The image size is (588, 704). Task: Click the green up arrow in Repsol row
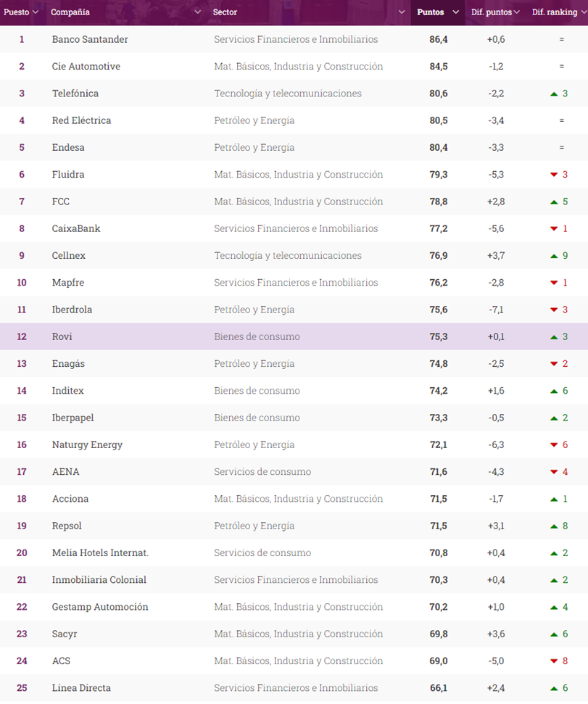click(554, 526)
